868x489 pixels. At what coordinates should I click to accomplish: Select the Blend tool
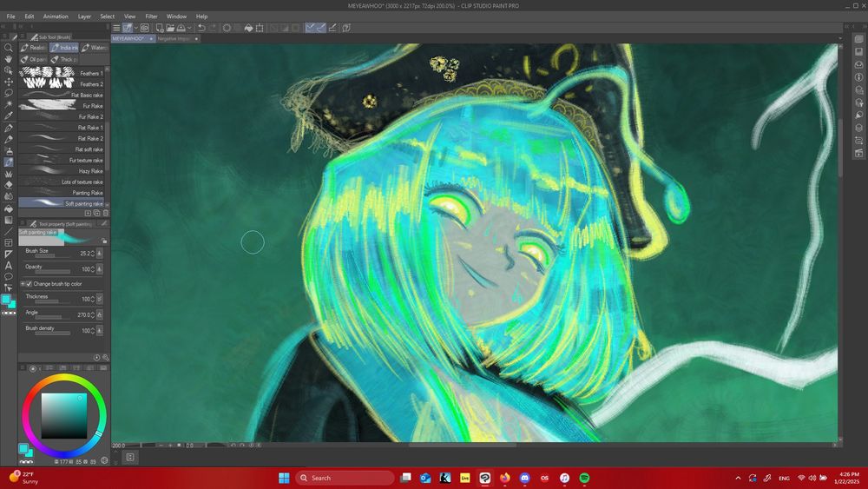pyautogui.click(x=9, y=196)
